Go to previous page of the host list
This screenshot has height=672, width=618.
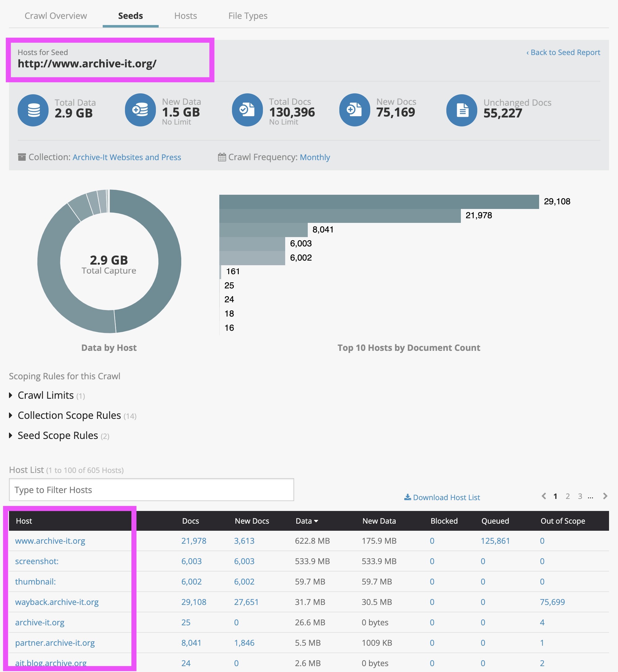coord(544,496)
